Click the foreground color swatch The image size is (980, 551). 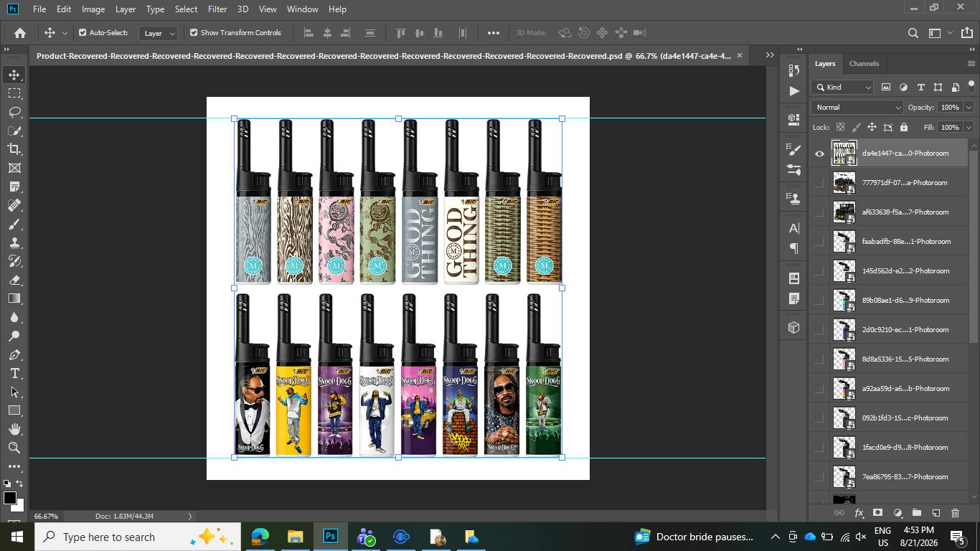point(9,497)
